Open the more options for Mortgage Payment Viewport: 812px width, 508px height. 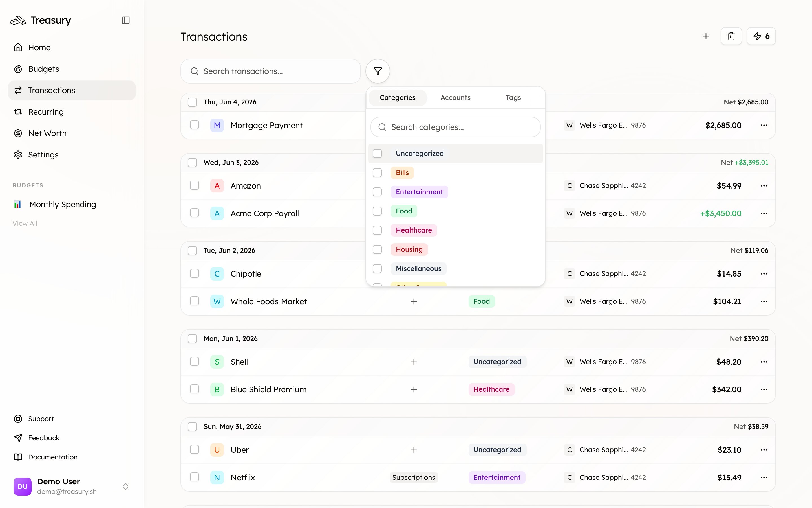[x=764, y=125]
